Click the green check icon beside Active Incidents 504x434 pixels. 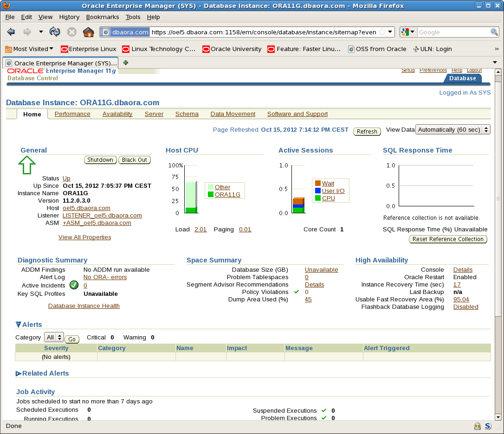pos(74,285)
